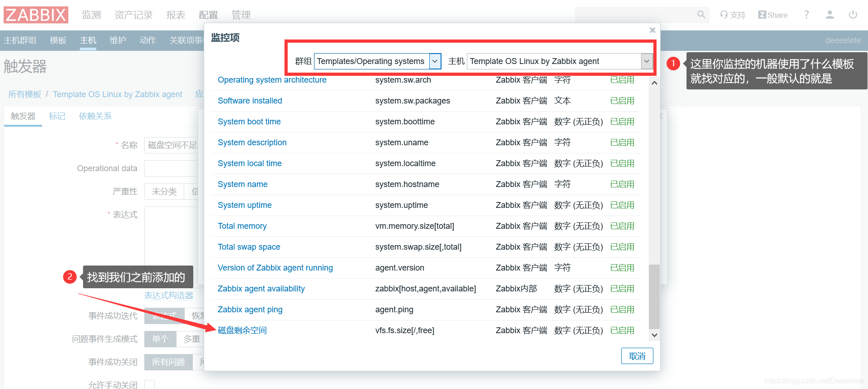This screenshot has width=868, height=389.
Task: Select item 磁盘剩余空间
Action: [x=242, y=330]
